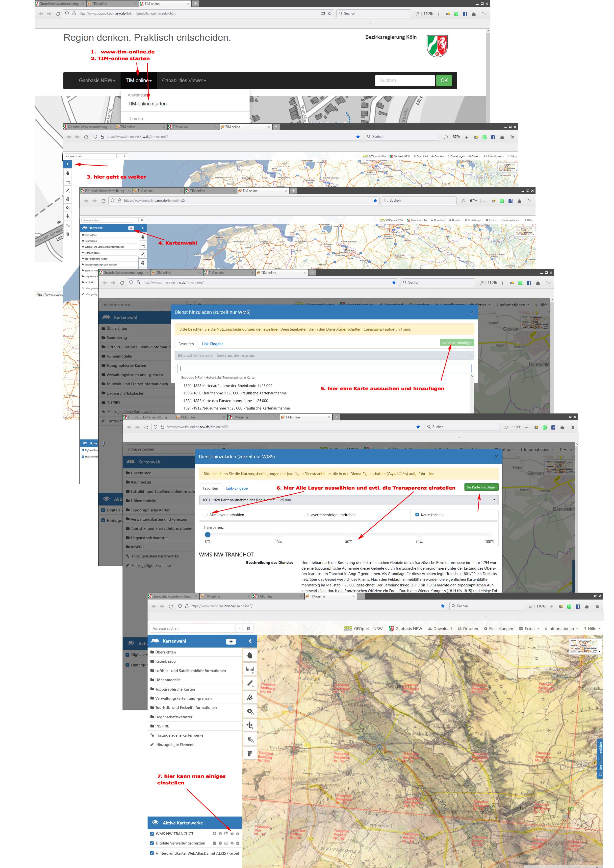
Task: Select the pan hand tool in map toolbar
Action: pos(249,655)
